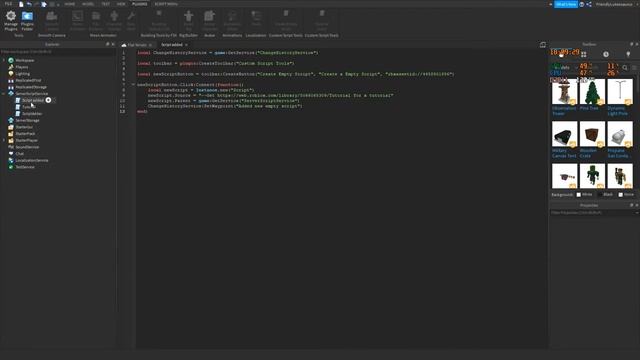Screen dimensions: 640x360
Task: Switch to the Script added editor tab
Action: [171, 45]
